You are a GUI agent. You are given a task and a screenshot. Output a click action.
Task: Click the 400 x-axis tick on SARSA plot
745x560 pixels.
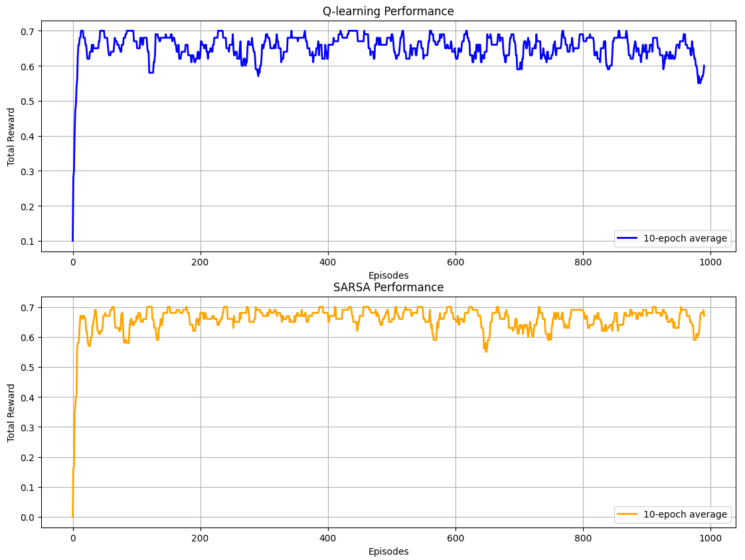[328, 539]
